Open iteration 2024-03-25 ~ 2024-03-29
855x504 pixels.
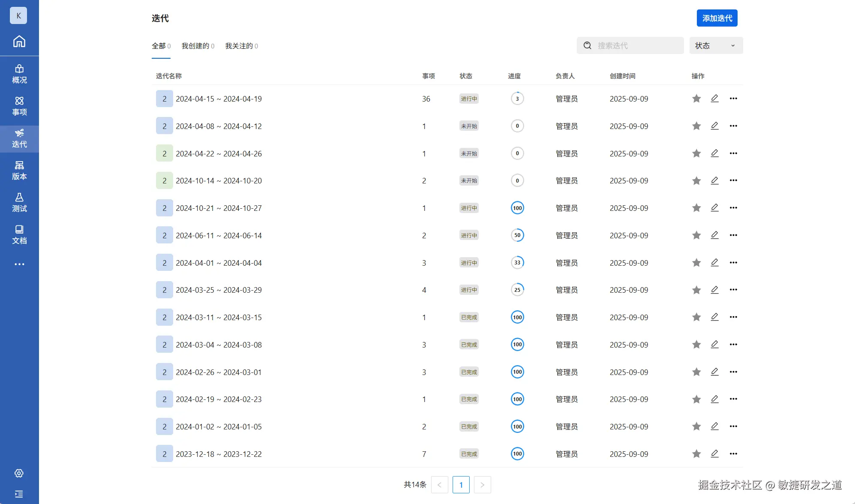[x=219, y=290]
